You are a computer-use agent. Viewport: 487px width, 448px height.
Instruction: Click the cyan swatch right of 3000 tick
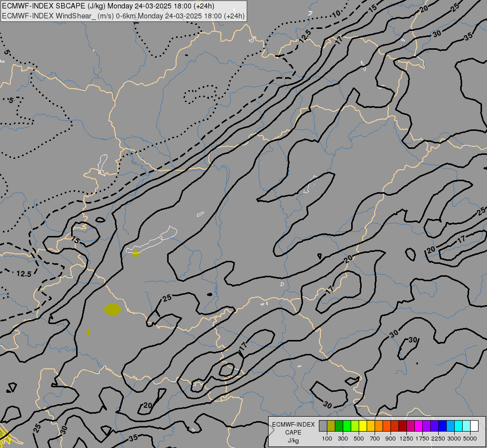[459, 426]
